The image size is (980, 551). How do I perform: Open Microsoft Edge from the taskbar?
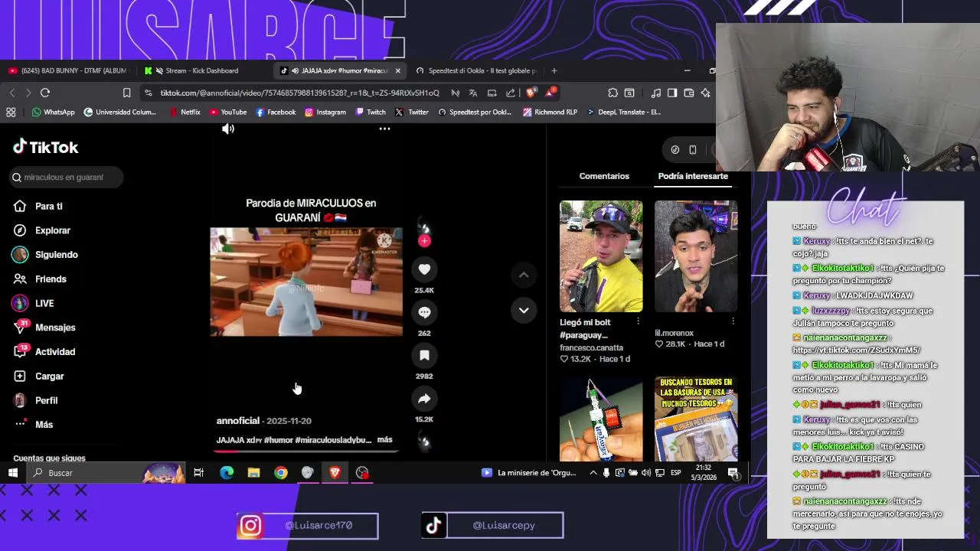227,473
